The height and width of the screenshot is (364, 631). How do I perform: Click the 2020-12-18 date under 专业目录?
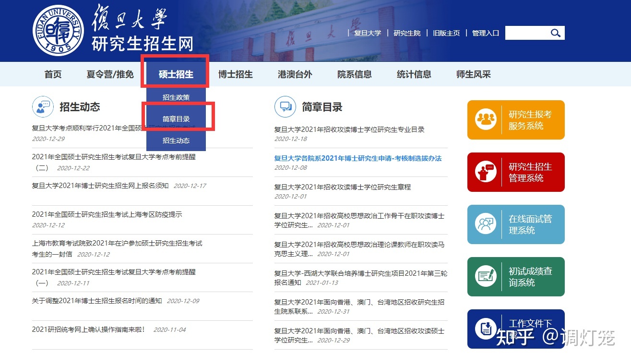point(291,139)
